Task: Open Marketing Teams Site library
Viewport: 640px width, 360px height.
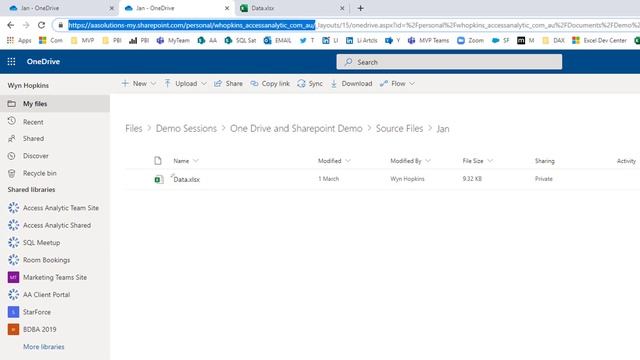Action: coord(55,277)
